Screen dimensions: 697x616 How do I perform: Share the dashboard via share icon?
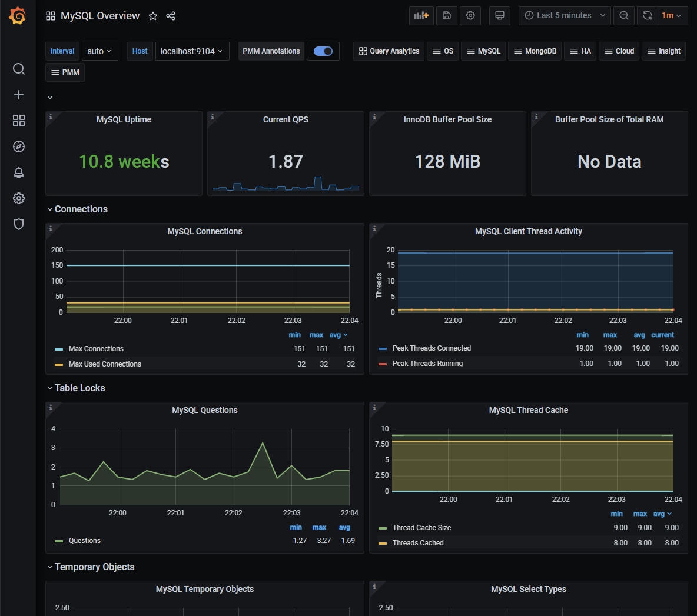171,16
